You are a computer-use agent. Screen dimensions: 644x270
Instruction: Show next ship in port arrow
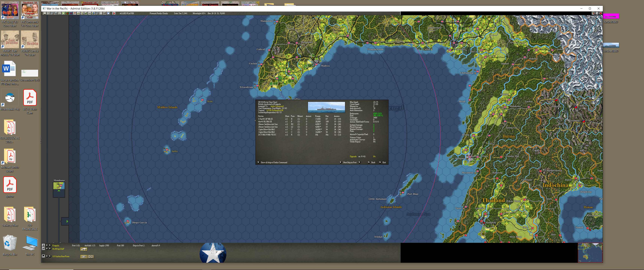pos(359,163)
